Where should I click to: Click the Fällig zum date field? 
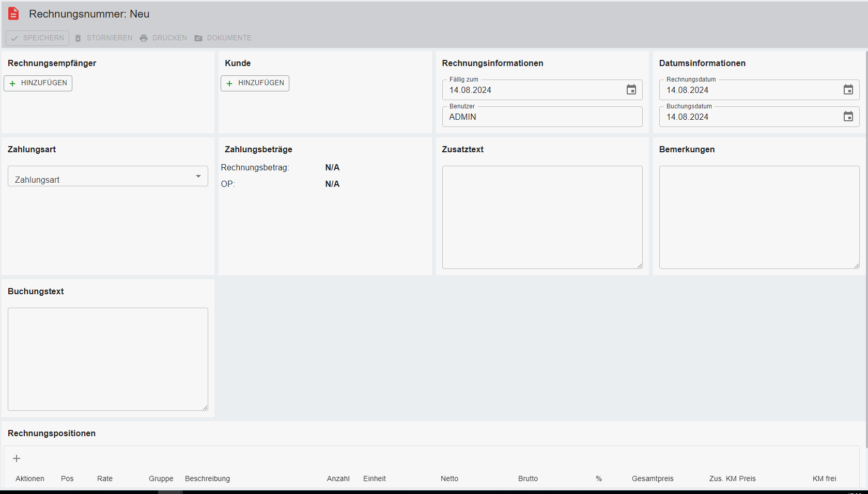(532, 90)
